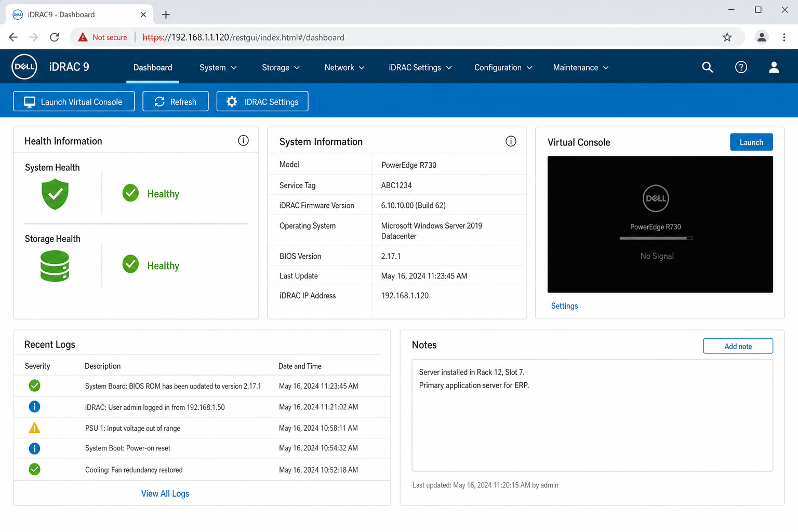Go back using browser back arrow
The height and width of the screenshot is (532, 798).
pyautogui.click(x=14, y=37)
